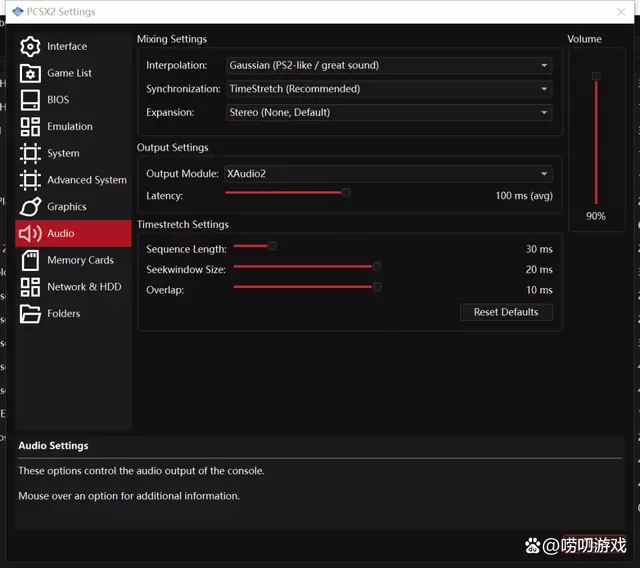
Task: Click the Overlap slider handle
Action: point(378,287)
